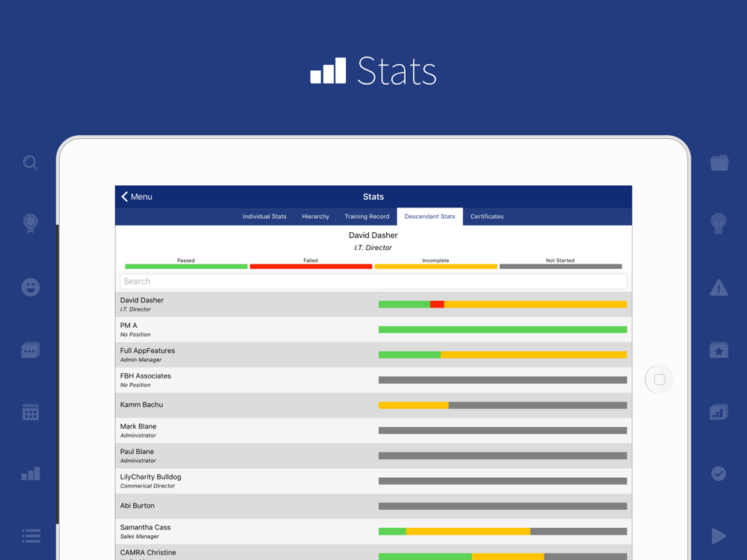Select the Descendant Stats tab
The image size is (747, 560).
click(430, 217)
